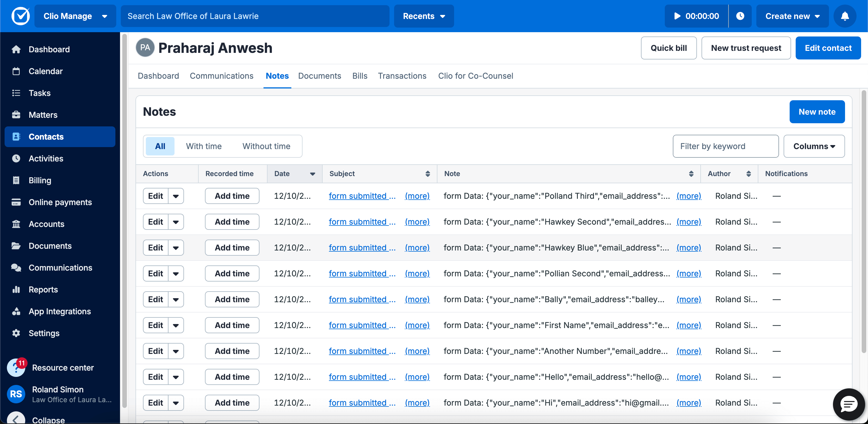Click the notifications bell icon

click(844, 16)
